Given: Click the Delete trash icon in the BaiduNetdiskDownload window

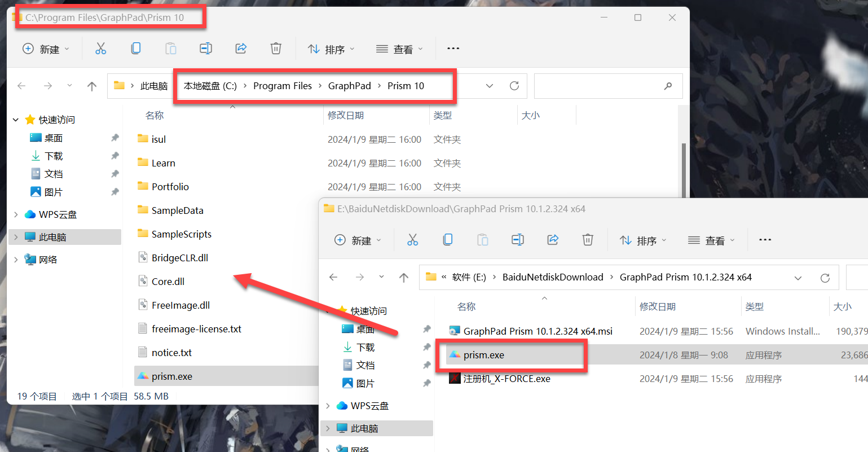Looking at the screenshot, I should coord(588,240).
